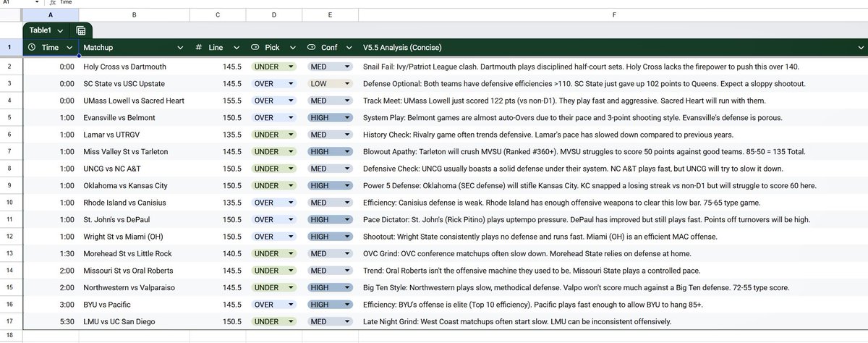The height and width of the screenshot is (343, 868).
Task: Select the 'History Check' analysis cell
Action: [613, 135]
